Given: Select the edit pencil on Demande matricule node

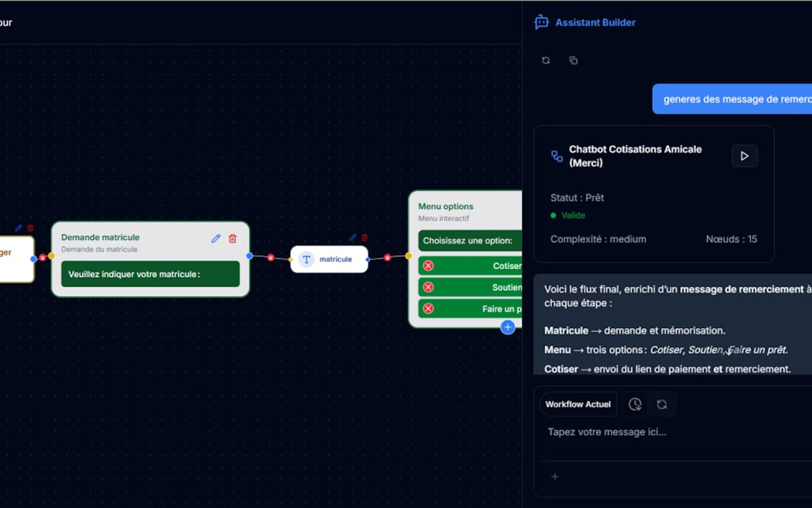Looking at the screenshot, I should click(216, 238).
